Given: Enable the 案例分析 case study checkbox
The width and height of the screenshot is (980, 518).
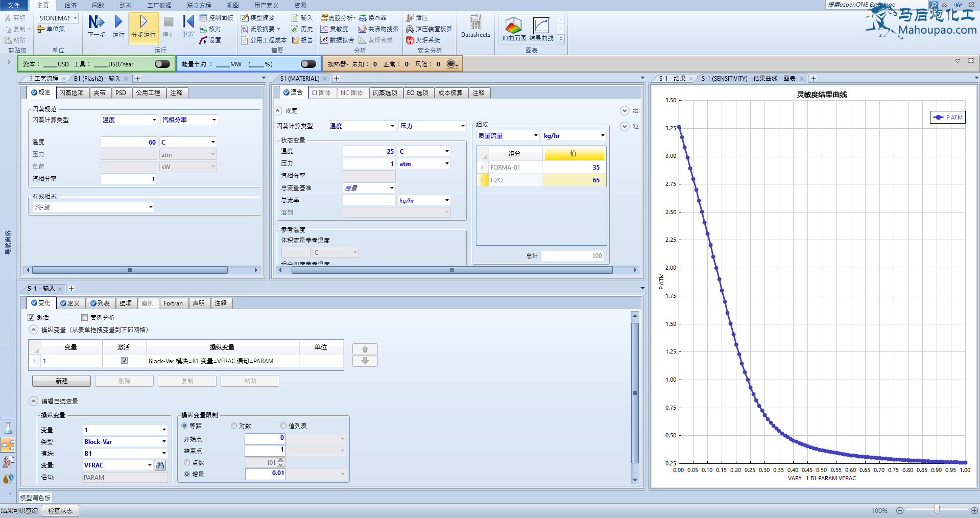Looking at the screenshot, I should click(85, 318).
